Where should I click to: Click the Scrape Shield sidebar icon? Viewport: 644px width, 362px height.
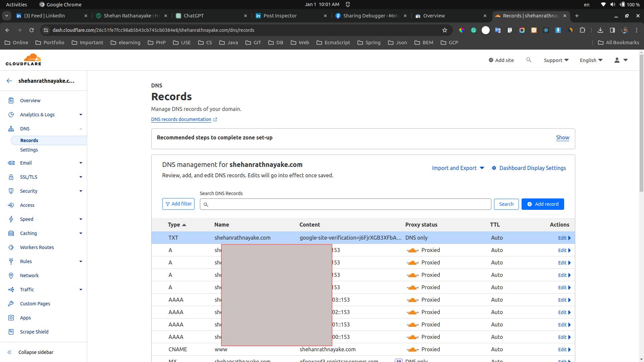[x=11, y=332]
